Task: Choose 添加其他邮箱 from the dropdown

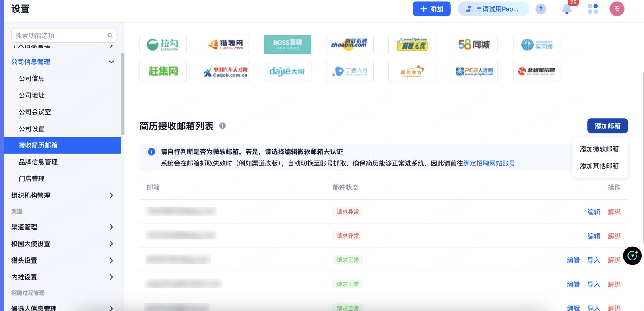Action: coord(599,166)
